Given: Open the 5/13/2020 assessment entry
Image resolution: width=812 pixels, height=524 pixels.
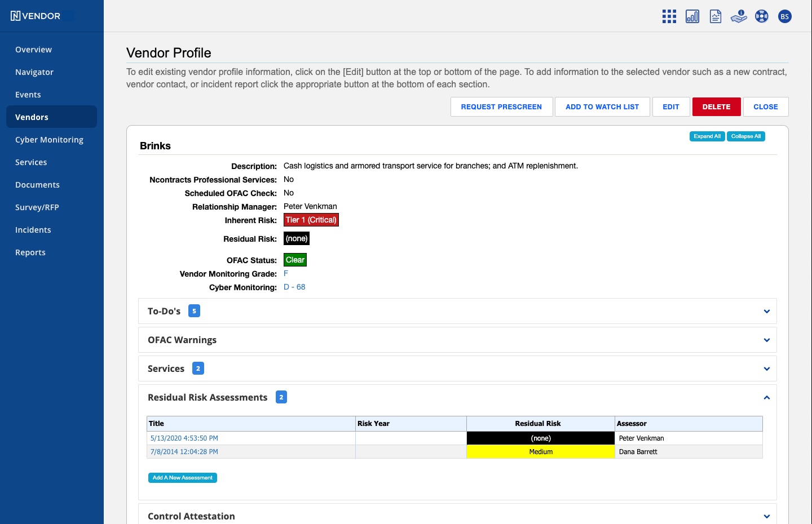Looking at the screenshot, I should tap(184, 438).
